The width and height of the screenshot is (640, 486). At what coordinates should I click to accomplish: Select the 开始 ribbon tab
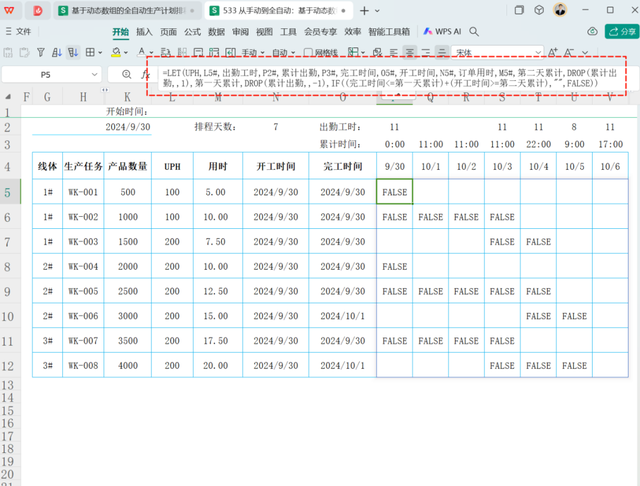tap(120, 32)
